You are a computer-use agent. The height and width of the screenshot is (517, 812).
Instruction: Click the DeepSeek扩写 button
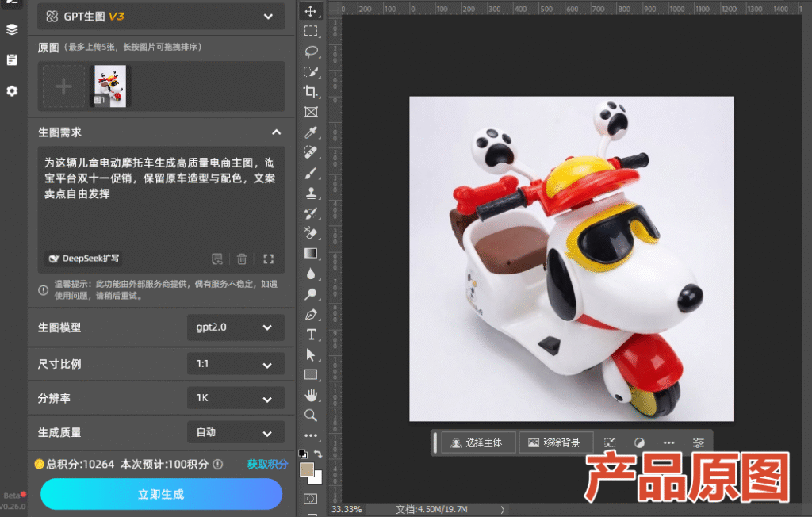click(x=83, y=258)
